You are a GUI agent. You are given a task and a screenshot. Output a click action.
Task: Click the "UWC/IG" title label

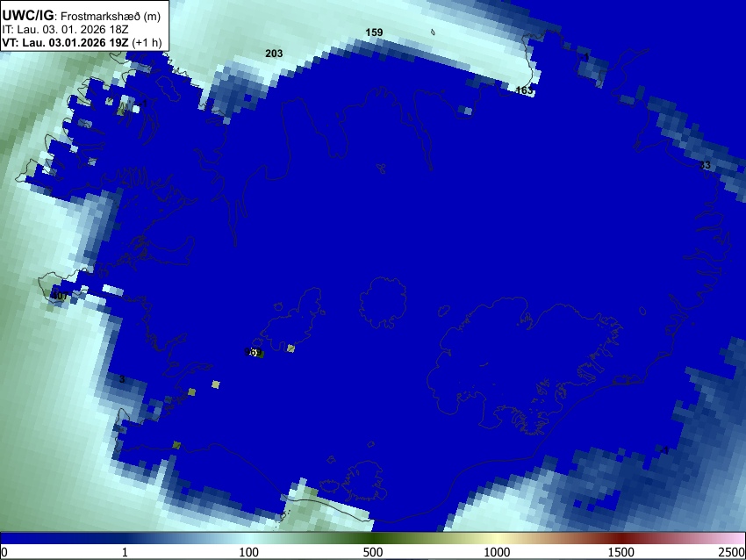click(26, 16)
